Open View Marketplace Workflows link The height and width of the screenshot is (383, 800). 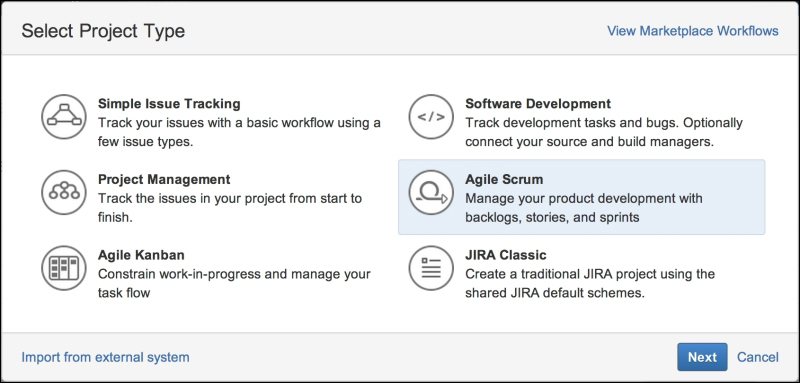[693, 31]
